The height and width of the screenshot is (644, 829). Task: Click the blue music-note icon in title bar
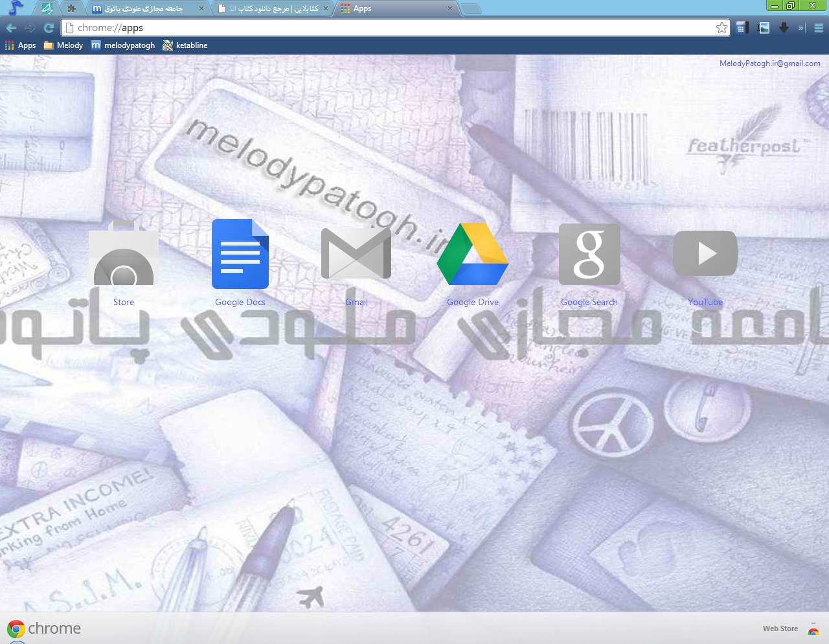(x=16, y=7)
